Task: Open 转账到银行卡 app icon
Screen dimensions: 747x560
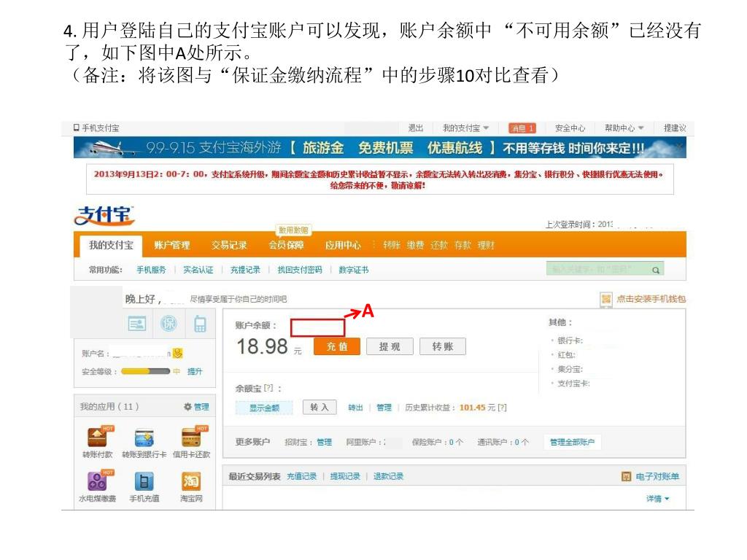Action: (144, 437)
